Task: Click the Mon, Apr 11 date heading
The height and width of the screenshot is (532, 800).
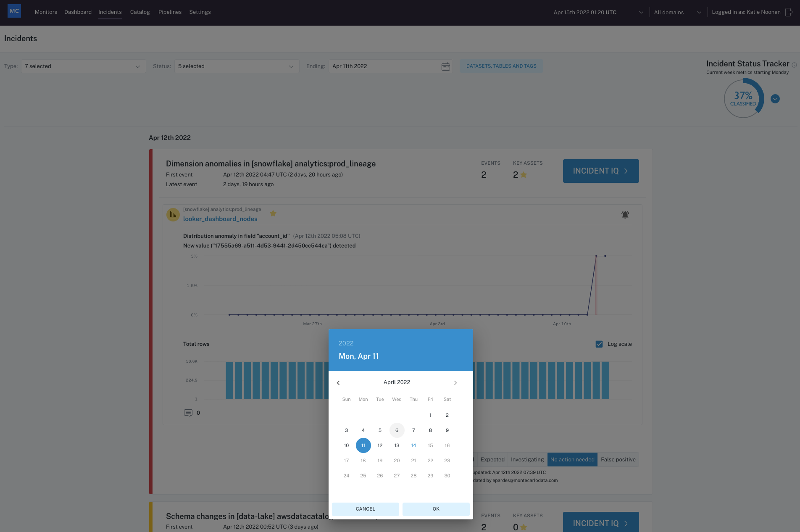Action: (x=358, y=356)
